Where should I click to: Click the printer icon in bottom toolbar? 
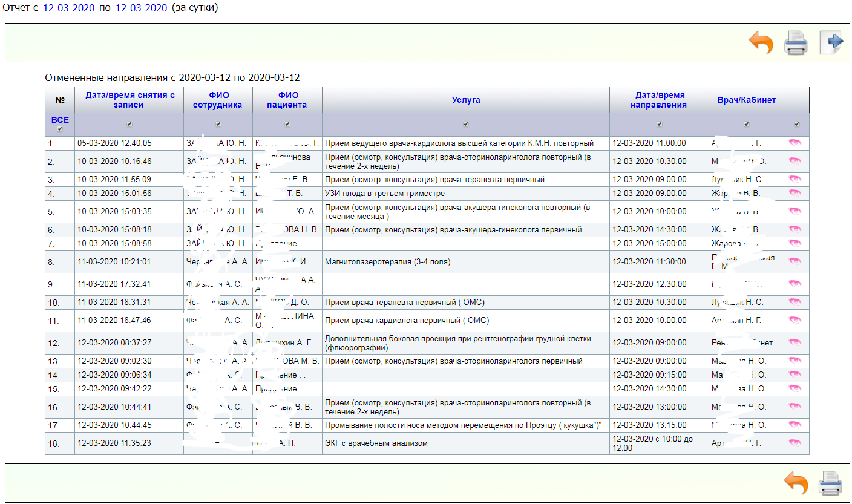pos(830,483)
